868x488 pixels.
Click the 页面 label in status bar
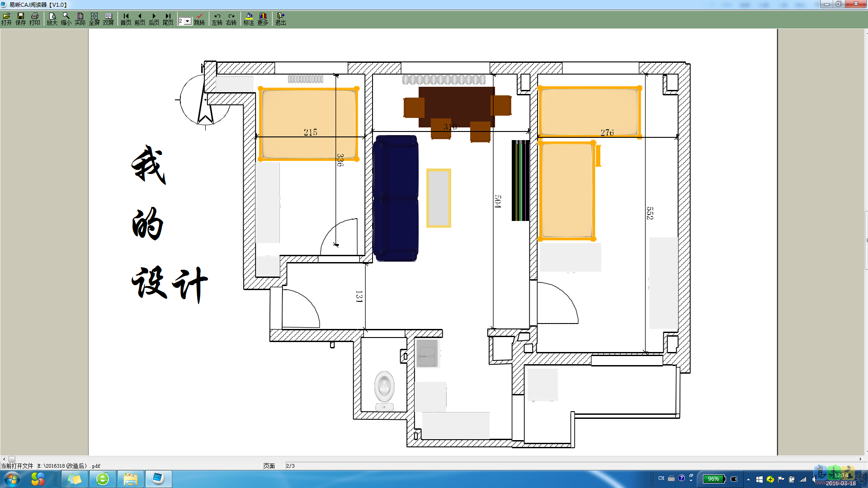pyautogui.click(x=269, y=466)
